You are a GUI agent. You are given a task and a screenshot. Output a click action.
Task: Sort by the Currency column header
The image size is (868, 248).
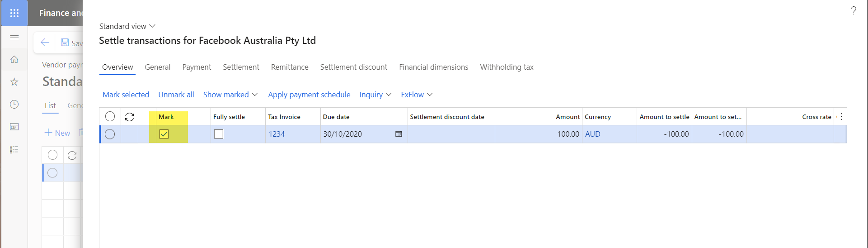[x=597, y=117]
